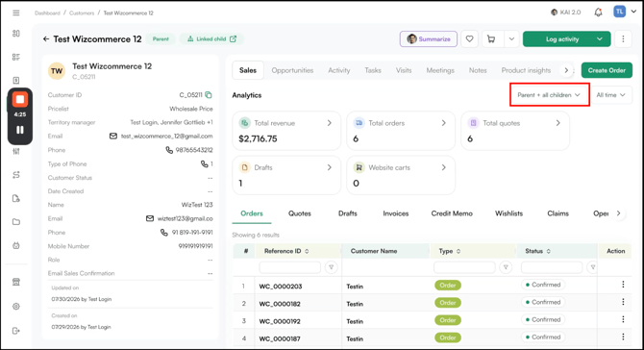Go to Customers in the breadcrumb

point(82,13)
